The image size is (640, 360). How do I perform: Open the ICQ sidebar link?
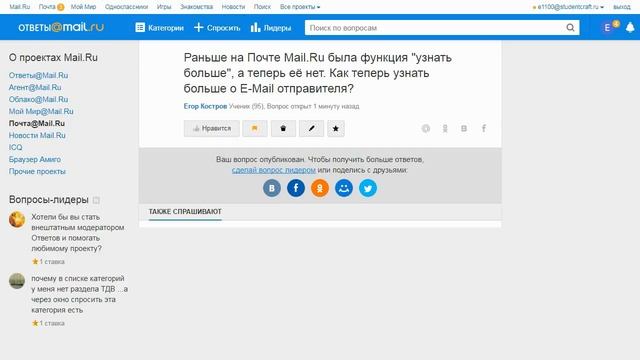pos(16,147)
